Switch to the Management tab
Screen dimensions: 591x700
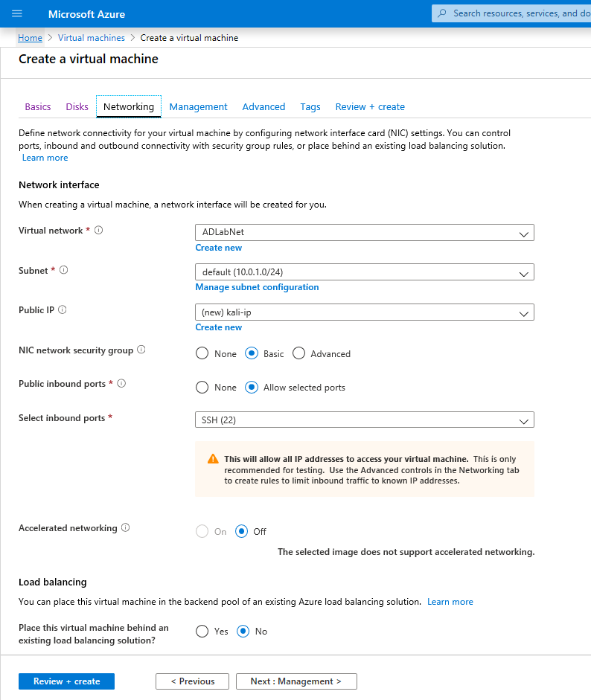[198, 107]
